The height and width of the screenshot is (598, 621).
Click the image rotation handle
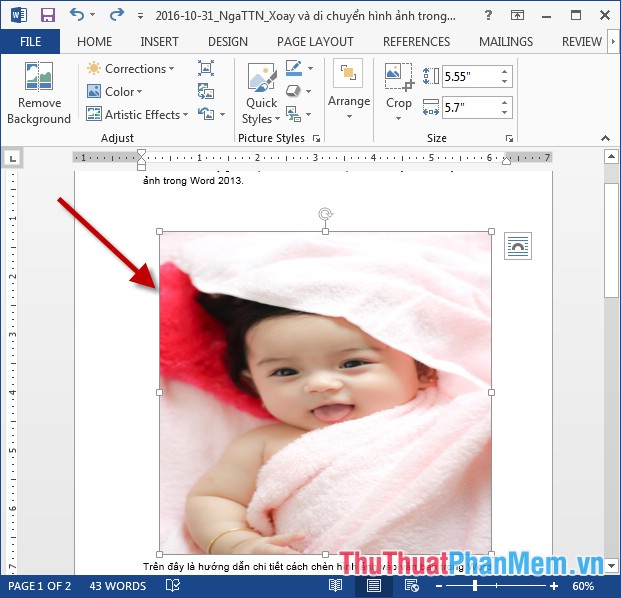coord(326,214)
